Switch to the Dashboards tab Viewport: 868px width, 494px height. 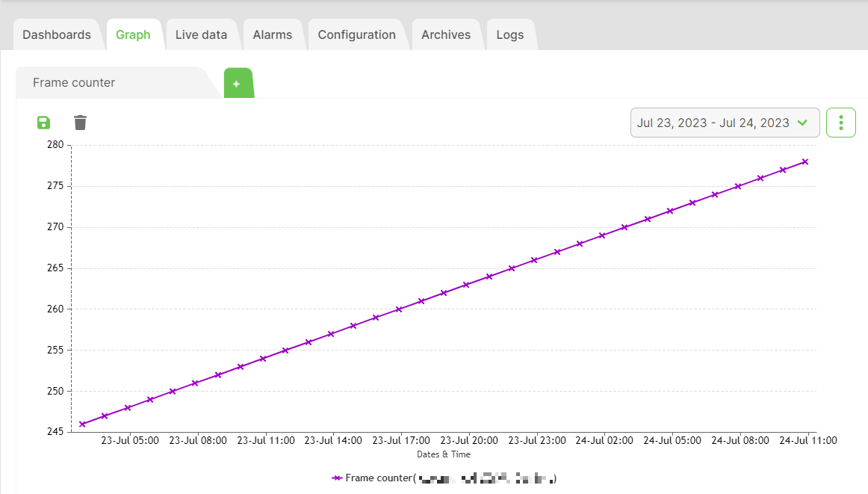point(57,35)
